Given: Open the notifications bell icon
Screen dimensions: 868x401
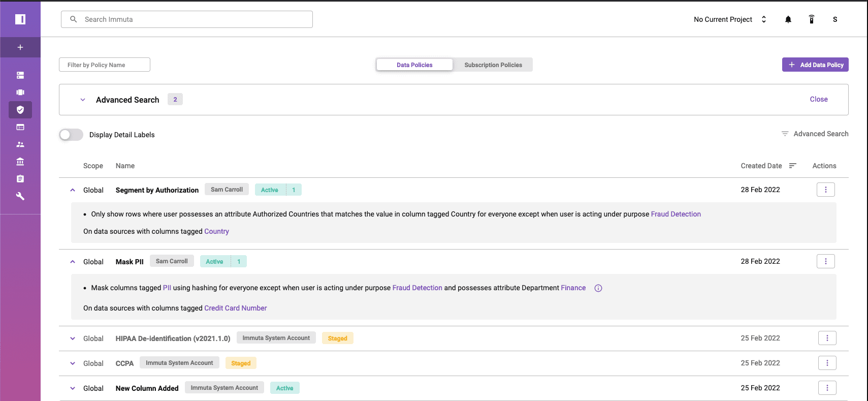Looking at the screenshot, I should pyautogui.click(x=788, y=19).
